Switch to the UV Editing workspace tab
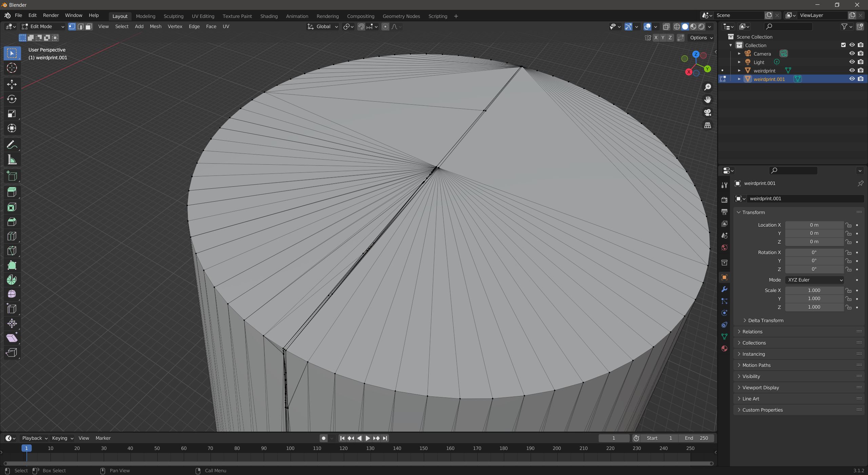Screen dimensions: 868x475 tap(203, 16)
